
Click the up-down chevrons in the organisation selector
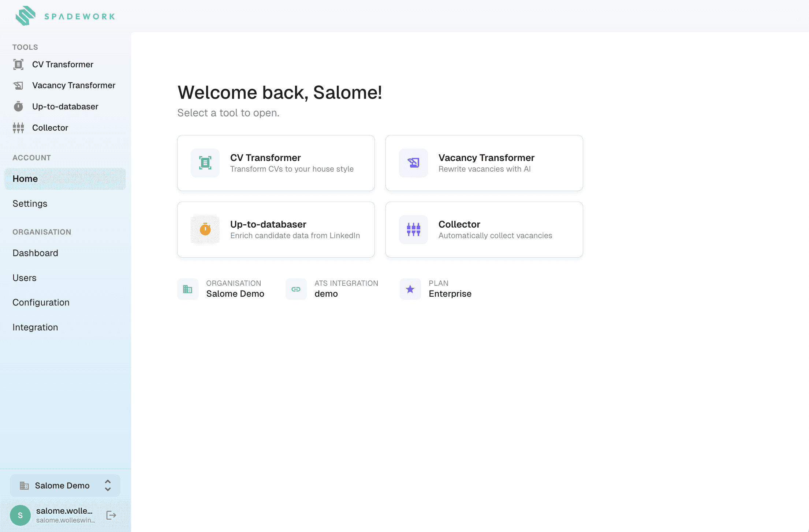(x=108, y=486)
